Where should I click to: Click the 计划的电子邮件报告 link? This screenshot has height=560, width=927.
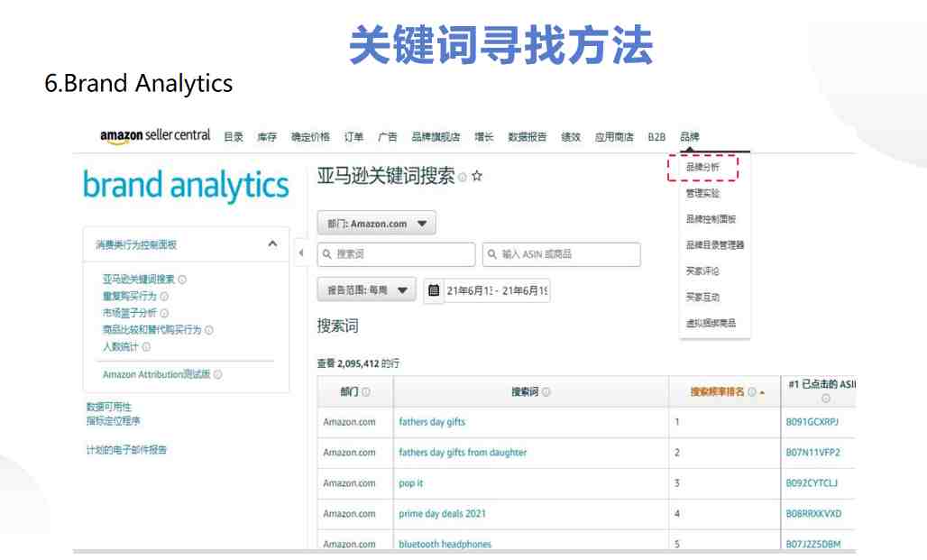coord(126,450)
